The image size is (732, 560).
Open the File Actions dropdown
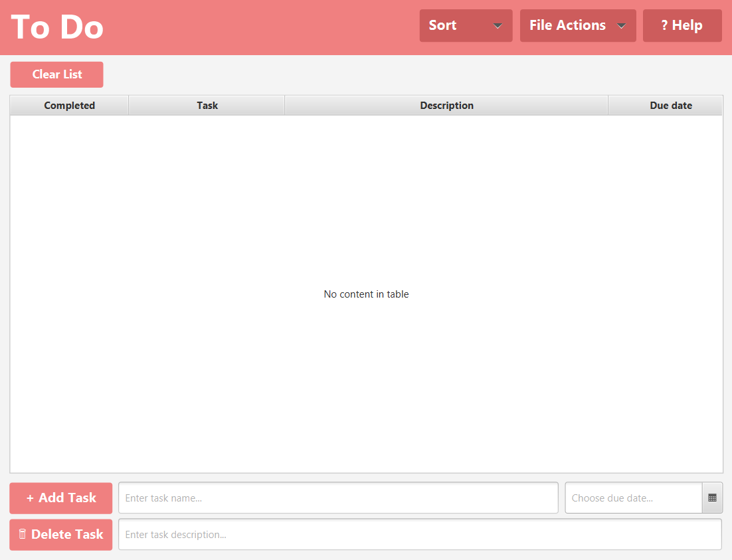coord(578,25)
